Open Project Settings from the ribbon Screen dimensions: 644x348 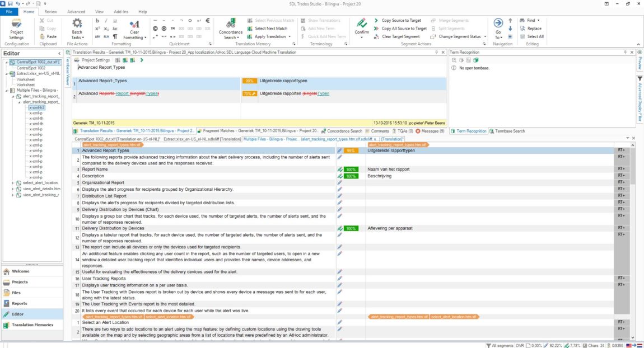point(16,29)
